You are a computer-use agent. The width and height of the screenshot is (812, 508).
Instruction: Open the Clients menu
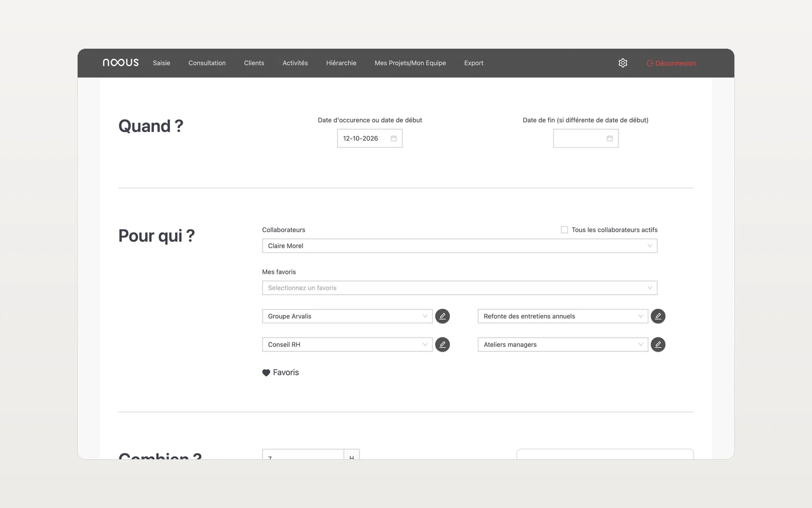(254, 63)
